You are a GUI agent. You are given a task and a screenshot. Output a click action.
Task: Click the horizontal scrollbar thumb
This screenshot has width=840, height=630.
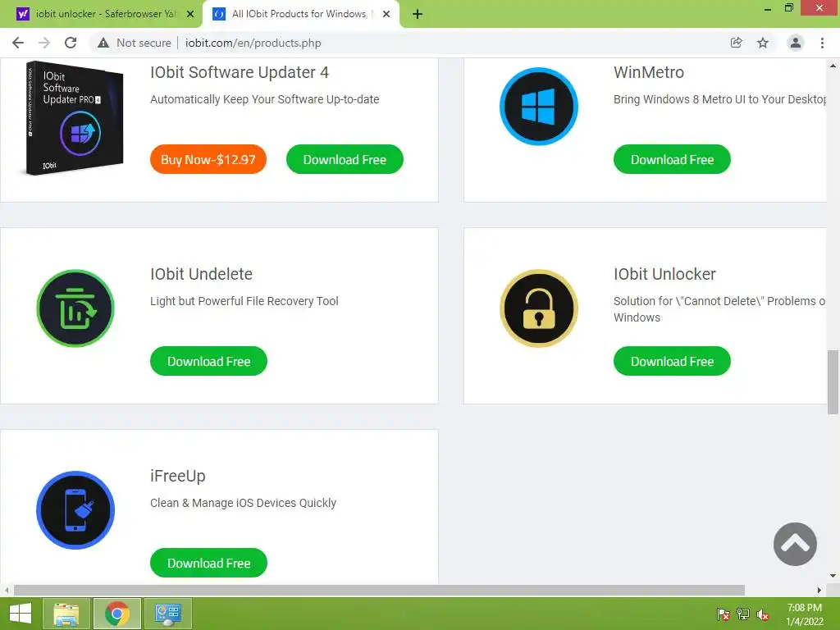(x=379, y=590)
